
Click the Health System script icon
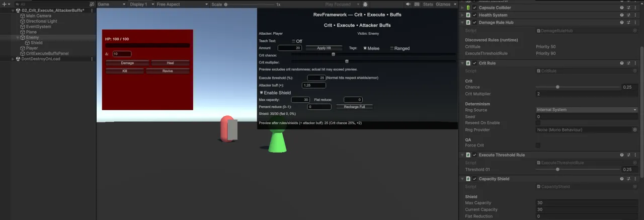[468, 15]
